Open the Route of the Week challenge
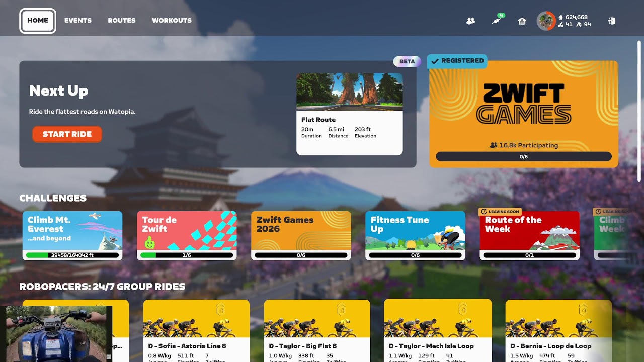 coord(529,236)
